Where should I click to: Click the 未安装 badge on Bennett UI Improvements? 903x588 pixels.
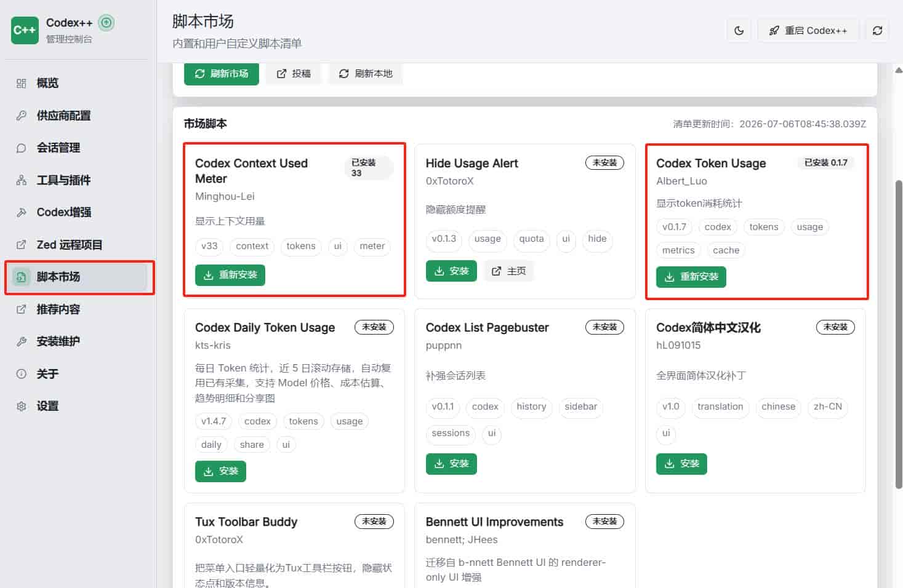pyautogui.click(x=604, y=521)
